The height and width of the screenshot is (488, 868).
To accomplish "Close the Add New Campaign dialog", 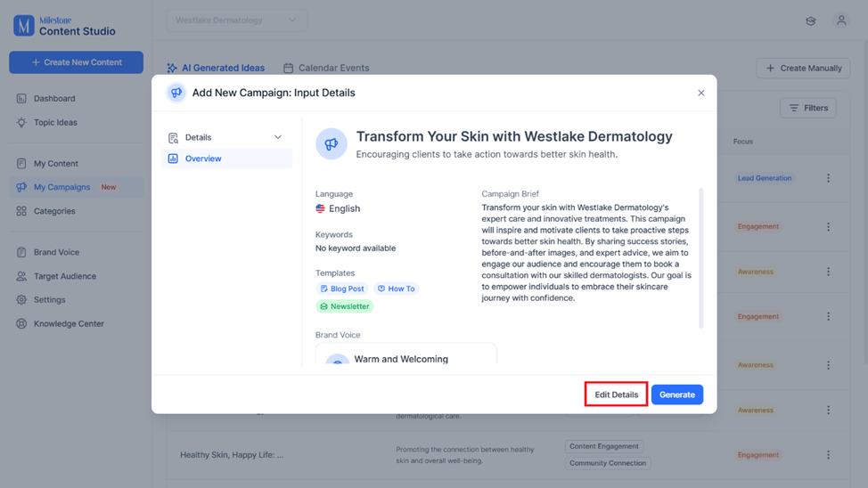I will click(700, 93).
